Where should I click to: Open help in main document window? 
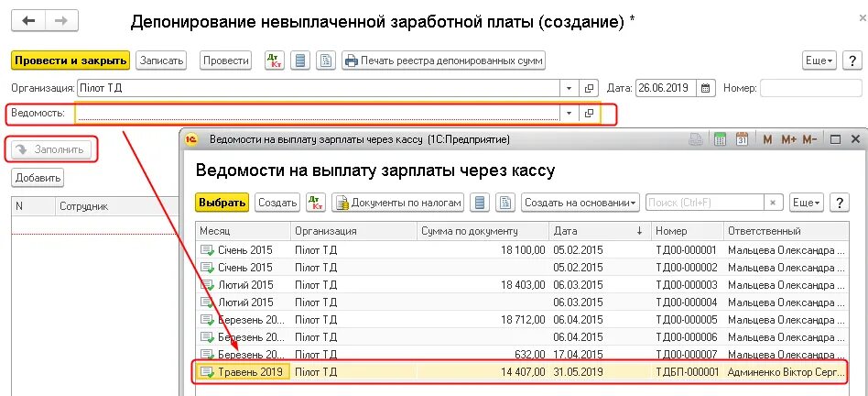852,60
